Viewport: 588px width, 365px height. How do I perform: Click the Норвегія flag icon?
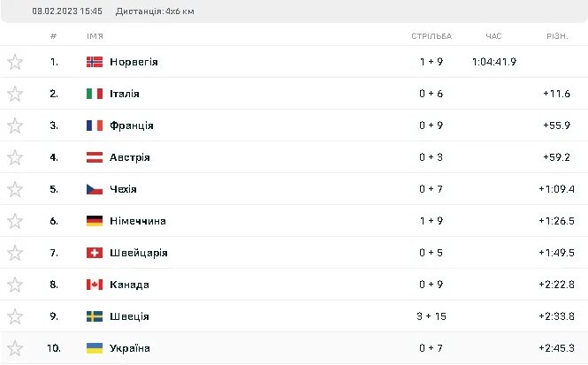[x=95, y=62]
